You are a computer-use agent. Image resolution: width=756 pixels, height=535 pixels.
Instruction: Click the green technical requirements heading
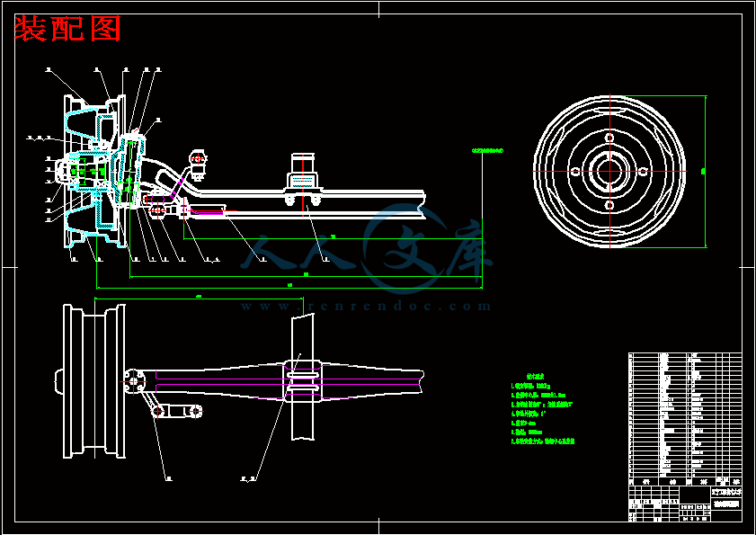[536, 376]
